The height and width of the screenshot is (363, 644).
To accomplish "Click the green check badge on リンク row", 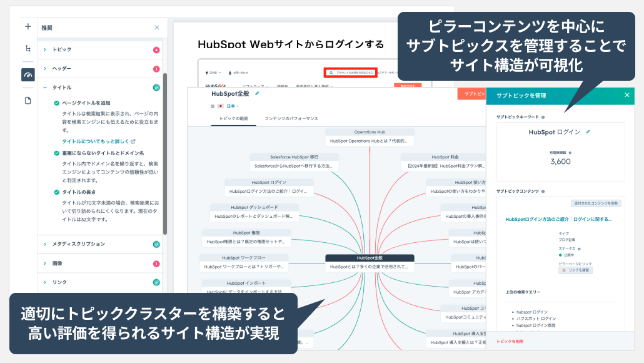I will pyautogui.click(x=156, y=282).
